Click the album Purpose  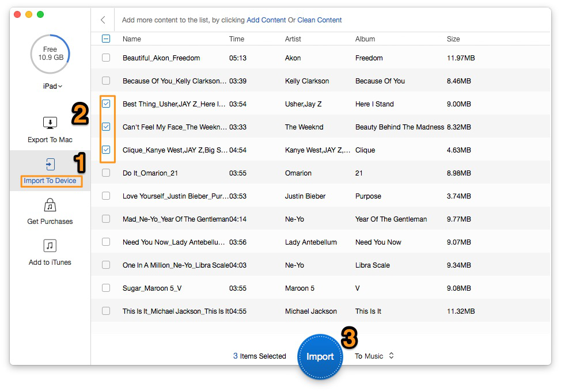point(368,196)
